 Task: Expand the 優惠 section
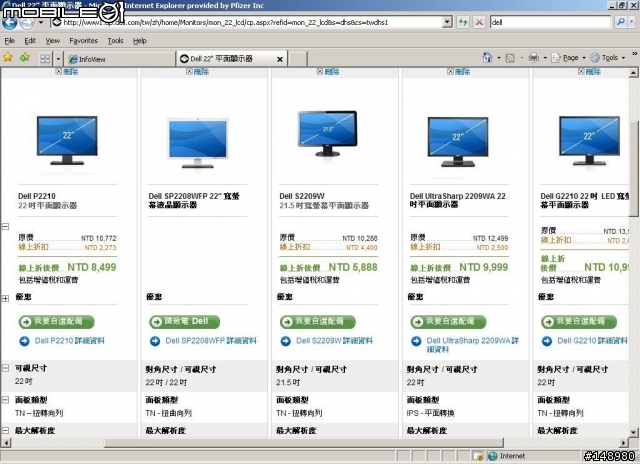coord(6,299)
